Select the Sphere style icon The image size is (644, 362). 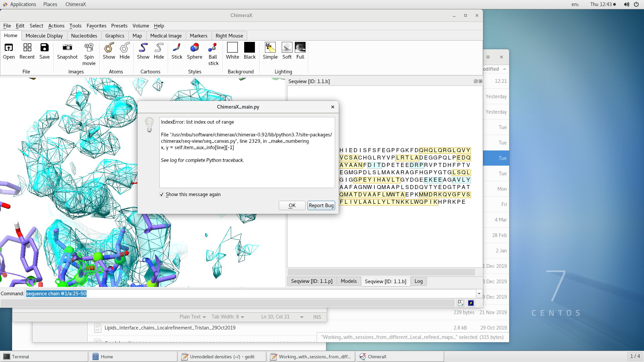click(x=194, y=48)
